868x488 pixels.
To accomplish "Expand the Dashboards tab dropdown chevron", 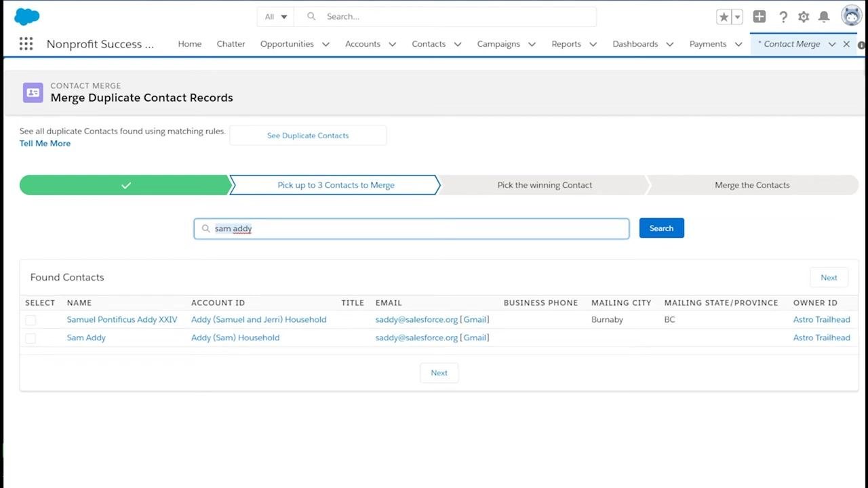I will point(669,44).
